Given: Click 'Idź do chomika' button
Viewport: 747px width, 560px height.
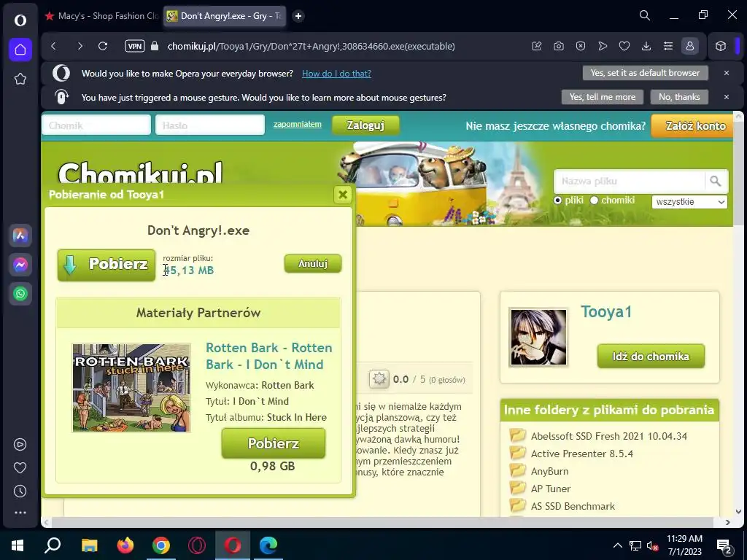Looking at the screenshot, I should pos(651,356).
